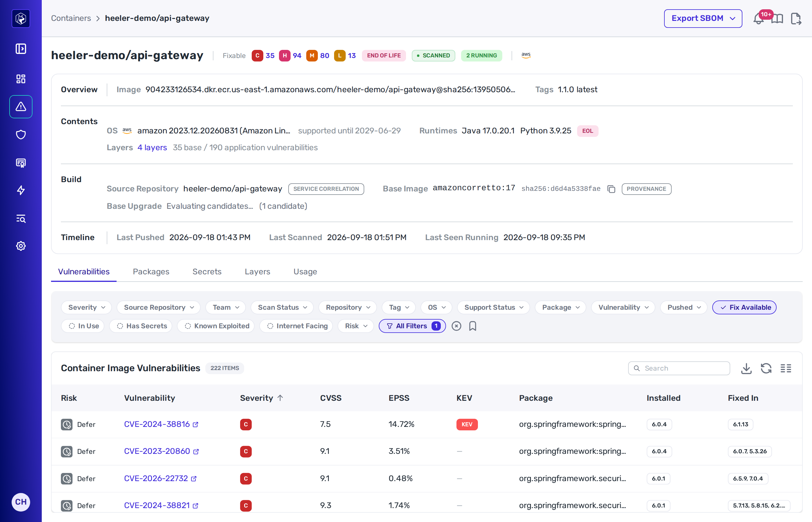Toggle the Has Secrets filter
The image size is (812, 522).
click(x=141, y=326)
